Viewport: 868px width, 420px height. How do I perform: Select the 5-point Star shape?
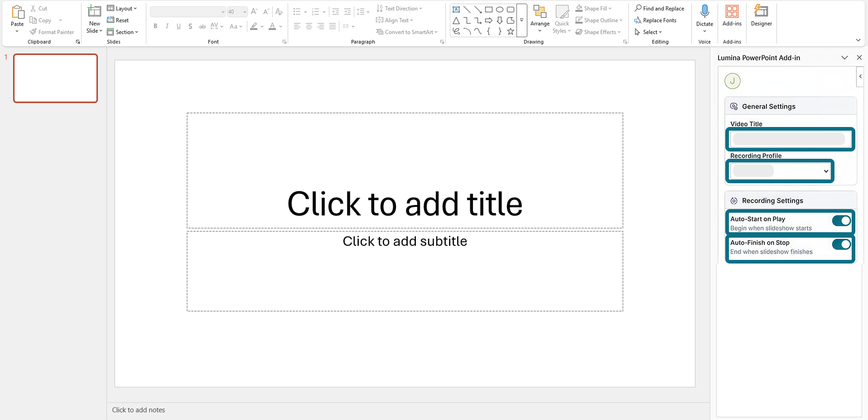click(x=511, y=31)
